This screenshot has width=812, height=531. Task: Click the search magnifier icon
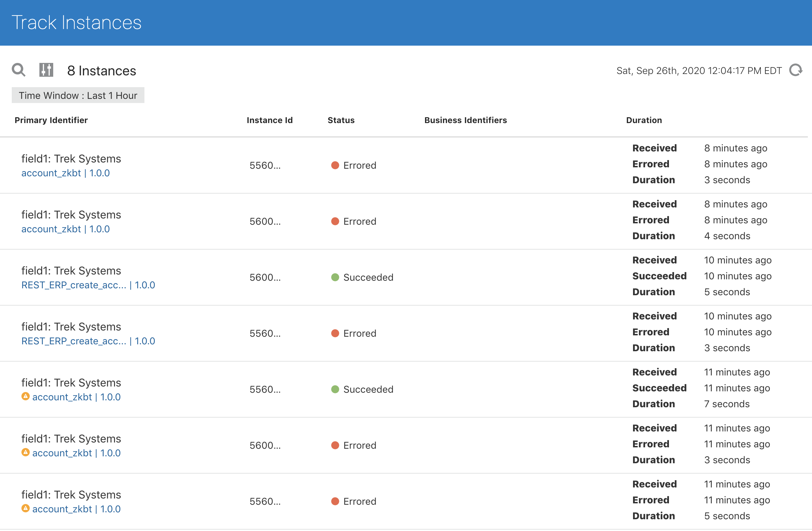click(x=18, y=70)
